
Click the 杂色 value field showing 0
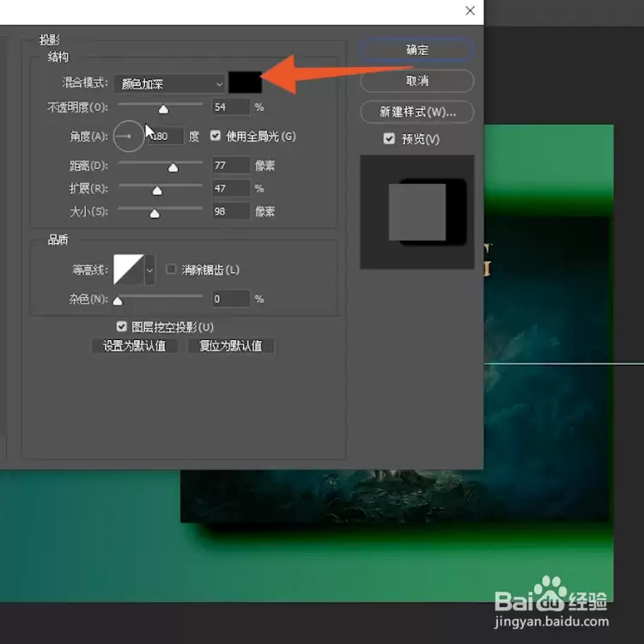click(230, 299)
